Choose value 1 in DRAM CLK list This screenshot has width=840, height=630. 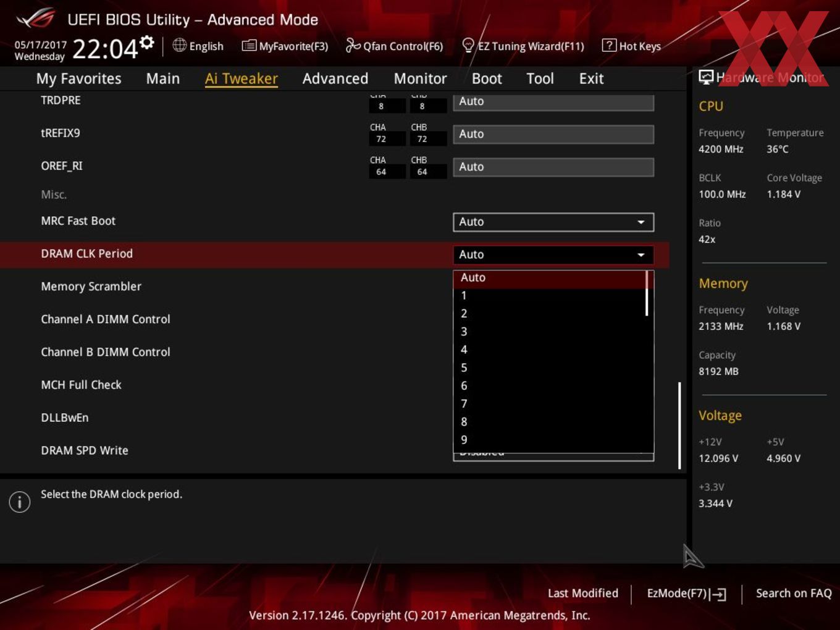click(549, 296)
